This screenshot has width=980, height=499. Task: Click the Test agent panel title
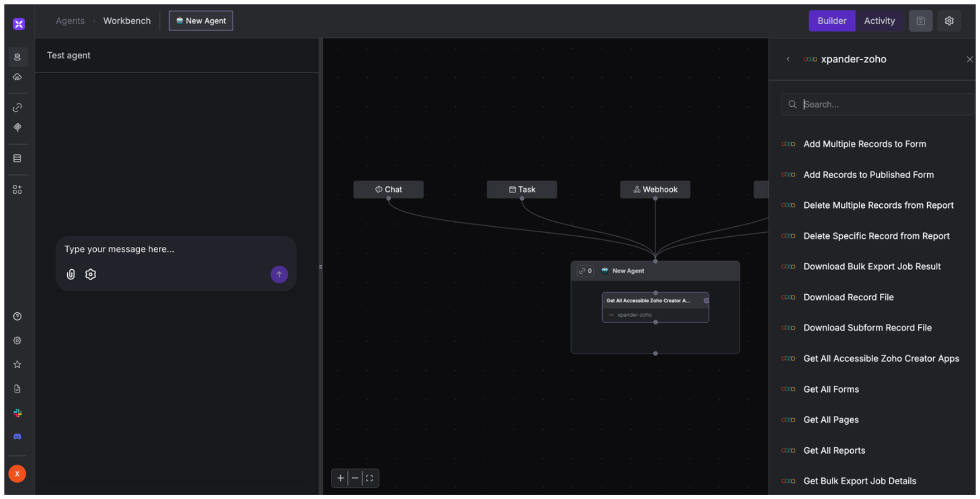(69, 55)
